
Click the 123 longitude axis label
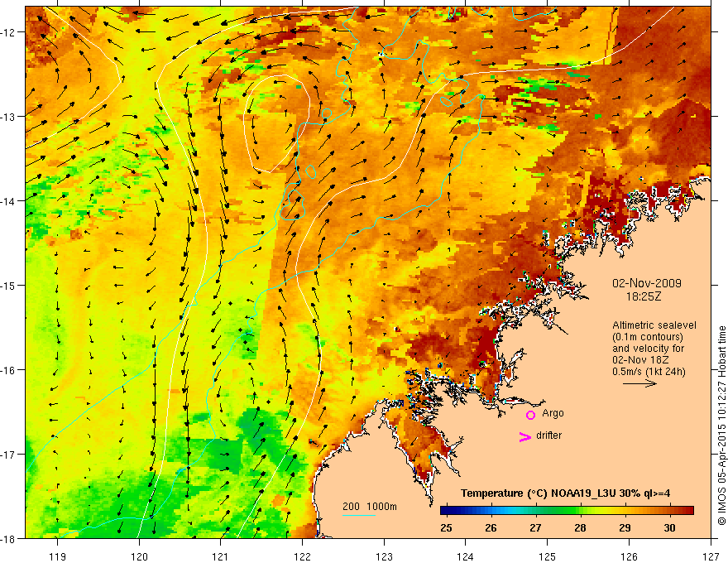384,556
